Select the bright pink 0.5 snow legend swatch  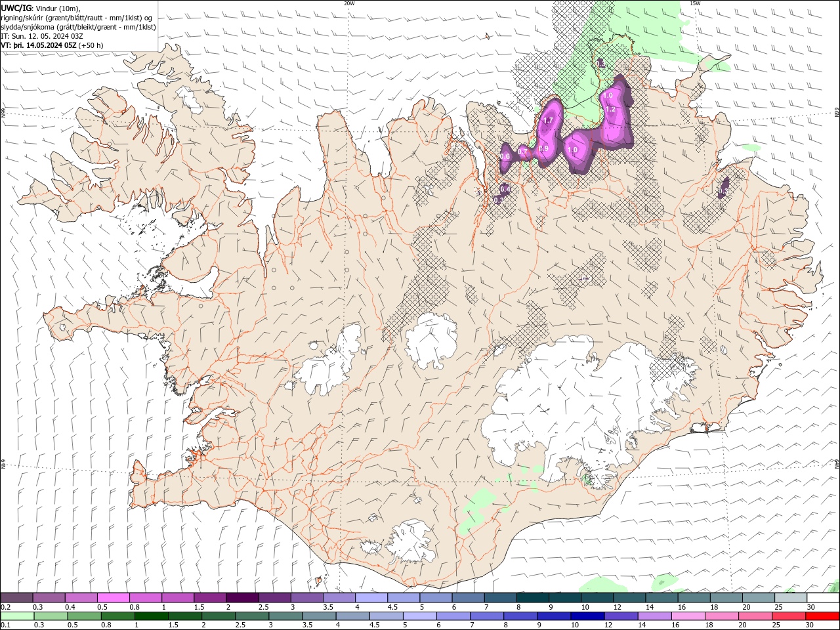coord(113,598)
